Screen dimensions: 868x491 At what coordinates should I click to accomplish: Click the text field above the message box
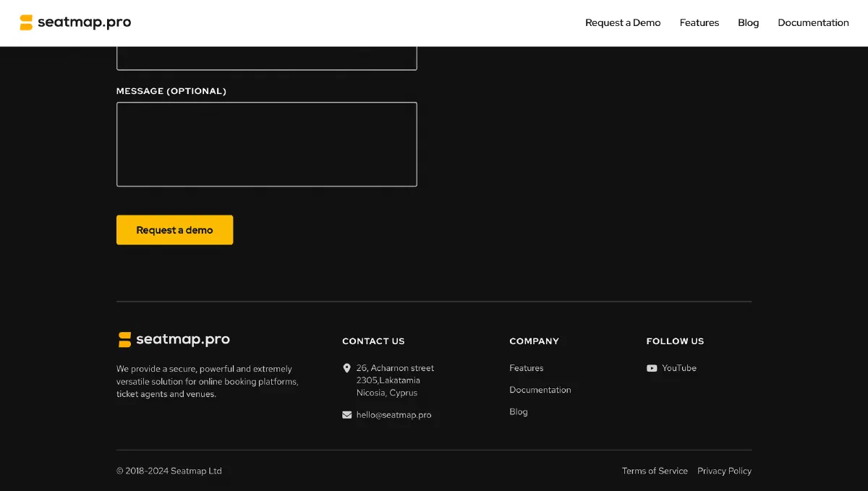[x=266, y=56]
